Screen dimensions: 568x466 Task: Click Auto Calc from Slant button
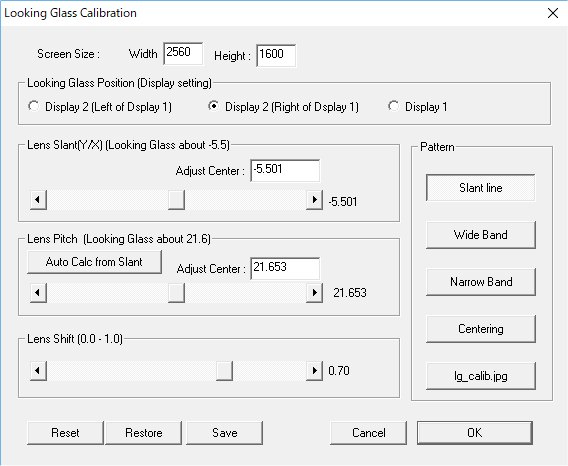[x=94, y=262]
